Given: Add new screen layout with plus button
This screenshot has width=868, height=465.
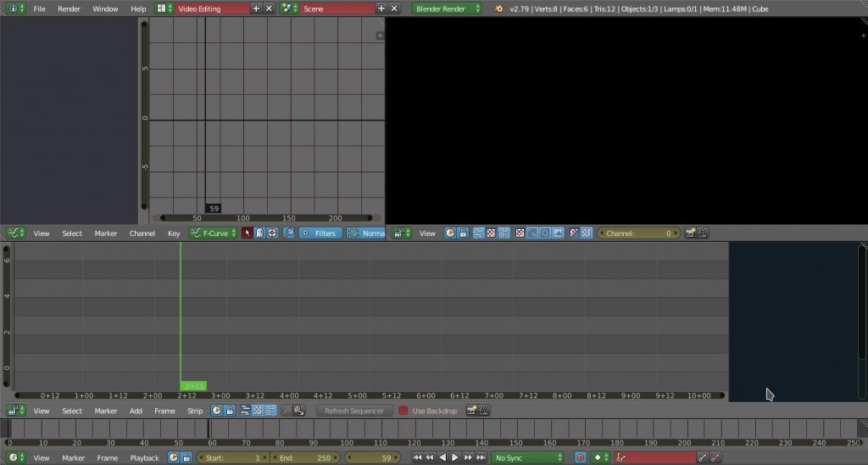Looking at the screenshot, I should [256, 8].
